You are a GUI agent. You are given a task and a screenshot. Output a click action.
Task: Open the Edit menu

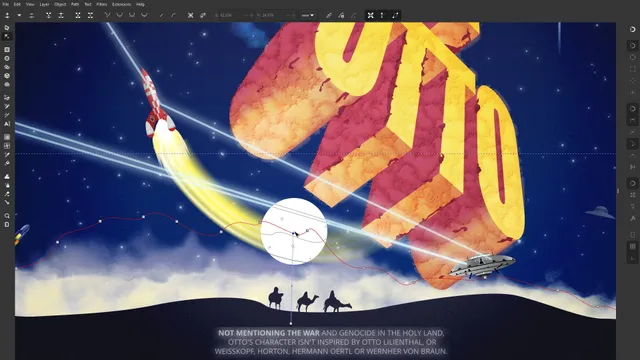point(17,4)
